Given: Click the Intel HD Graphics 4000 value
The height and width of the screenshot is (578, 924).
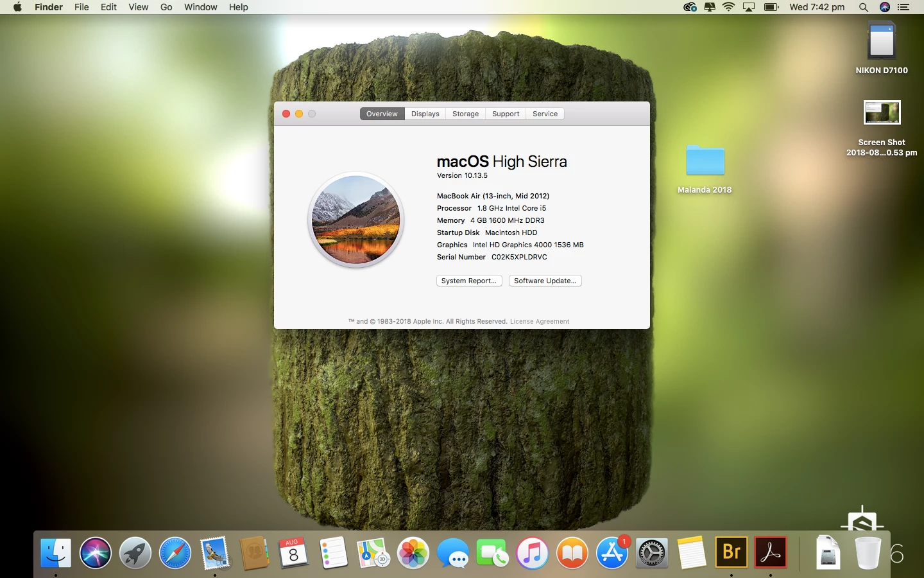Looking at the screenshot, I should point(528,245).
